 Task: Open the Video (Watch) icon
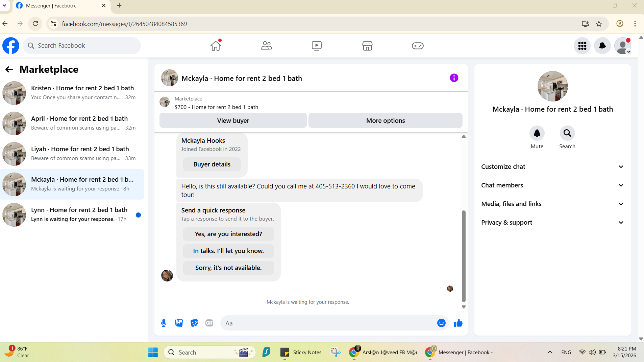(x=317, y=46)
